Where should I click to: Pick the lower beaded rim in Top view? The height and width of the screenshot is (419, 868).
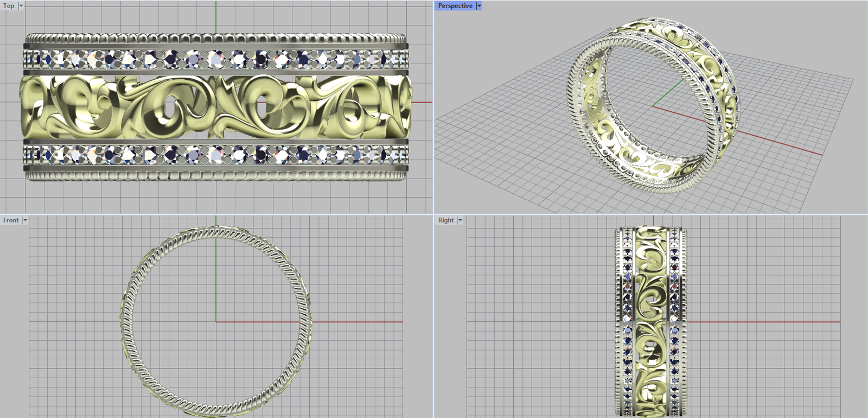(x=217, y=176)
